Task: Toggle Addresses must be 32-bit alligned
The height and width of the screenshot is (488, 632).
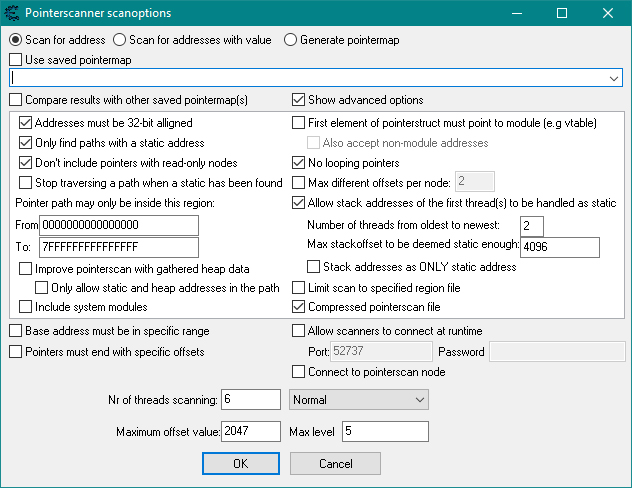Action: pyautogui.click(x=27, y=123)
